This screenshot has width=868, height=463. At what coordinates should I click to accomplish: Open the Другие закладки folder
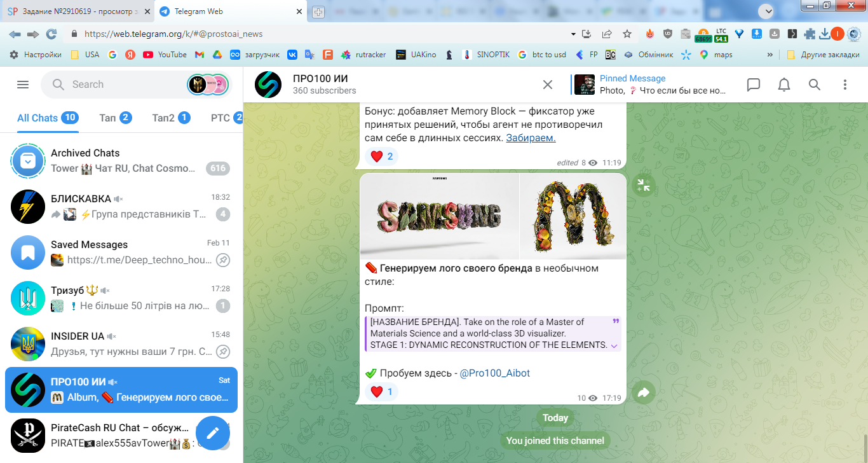823,55
